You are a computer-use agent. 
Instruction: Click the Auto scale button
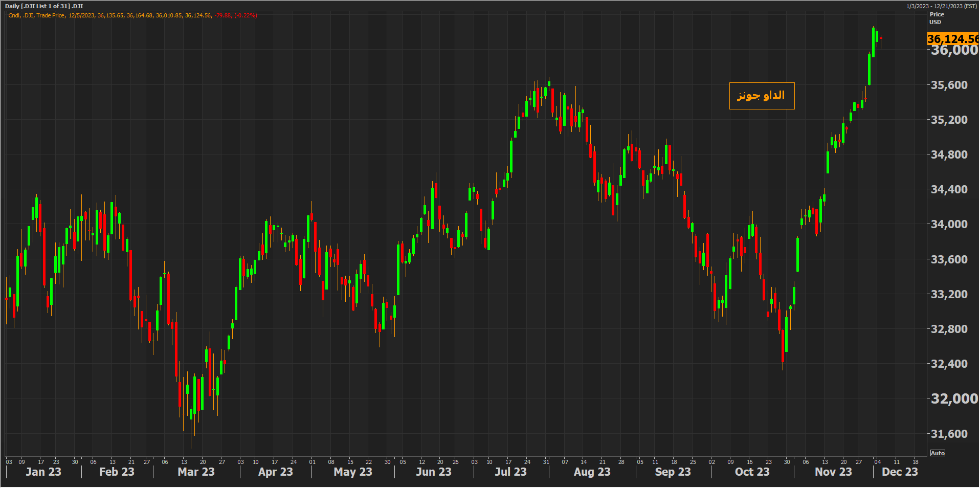[x=938, y=453]
